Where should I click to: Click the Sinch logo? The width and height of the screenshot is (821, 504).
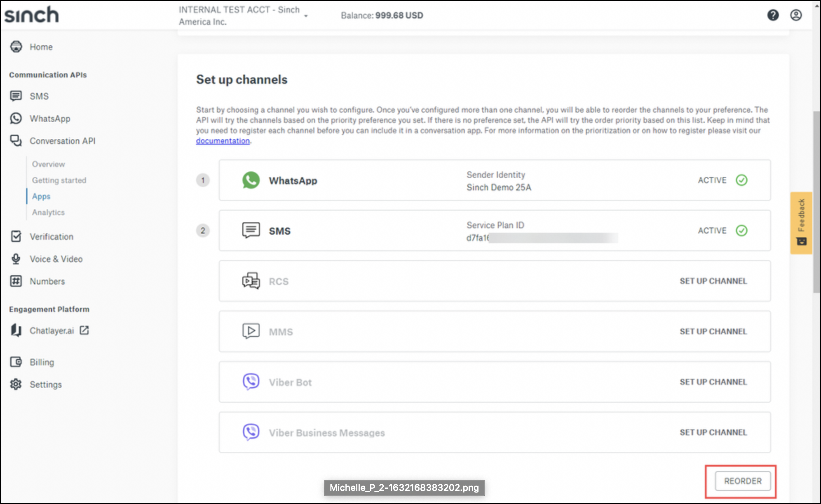click(31, 14)
